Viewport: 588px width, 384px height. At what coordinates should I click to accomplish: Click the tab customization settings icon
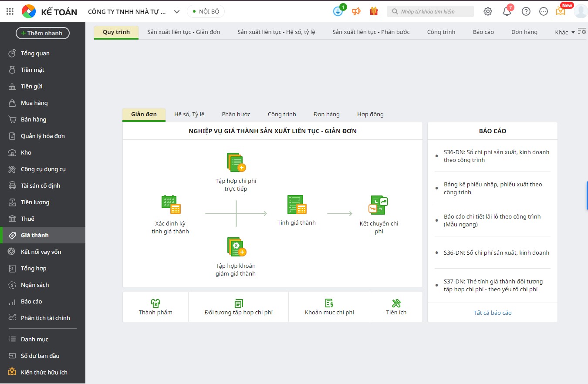pyautogui.click(x=582, y=31)
